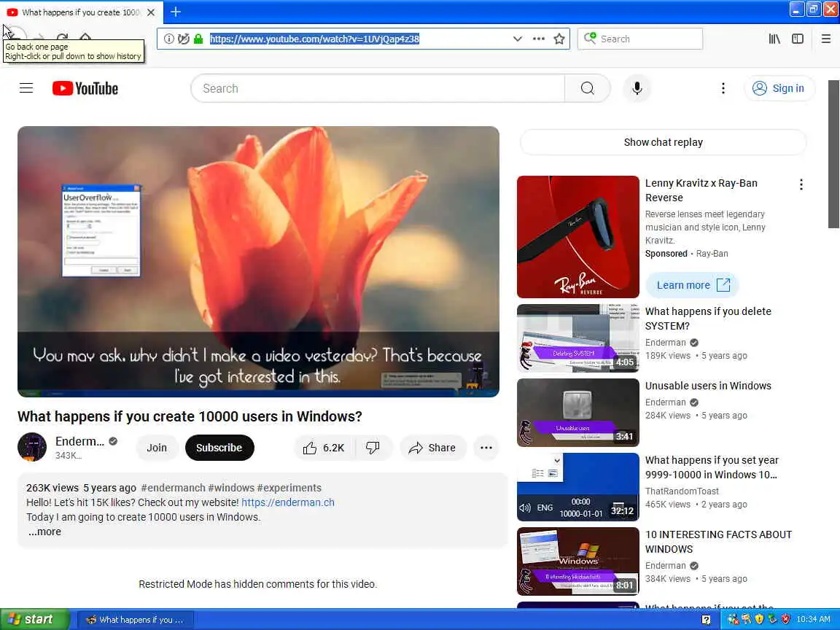Open Ray-Ban Reverse ad thumbnail
The width and height of the screenshot is (840, 630).
(x=578, y=237)
